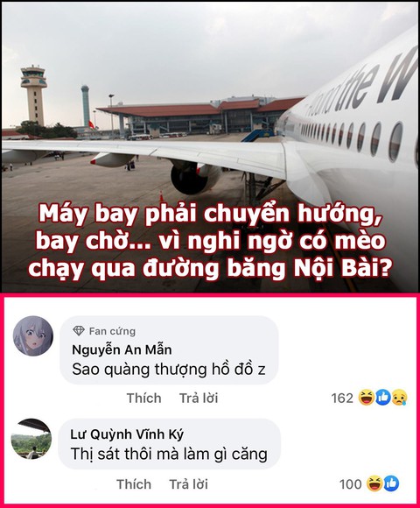The height and width of the screenshot is (508, 420).
Task: Open Lư Quỳnh Vĩnh Ký's profile picture
Action: tap(31, 439)
